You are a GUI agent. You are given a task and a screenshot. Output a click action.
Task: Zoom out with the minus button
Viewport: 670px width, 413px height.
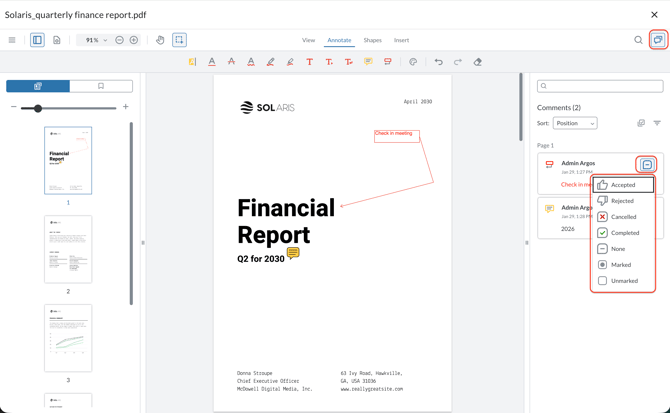tap(119, 40)
